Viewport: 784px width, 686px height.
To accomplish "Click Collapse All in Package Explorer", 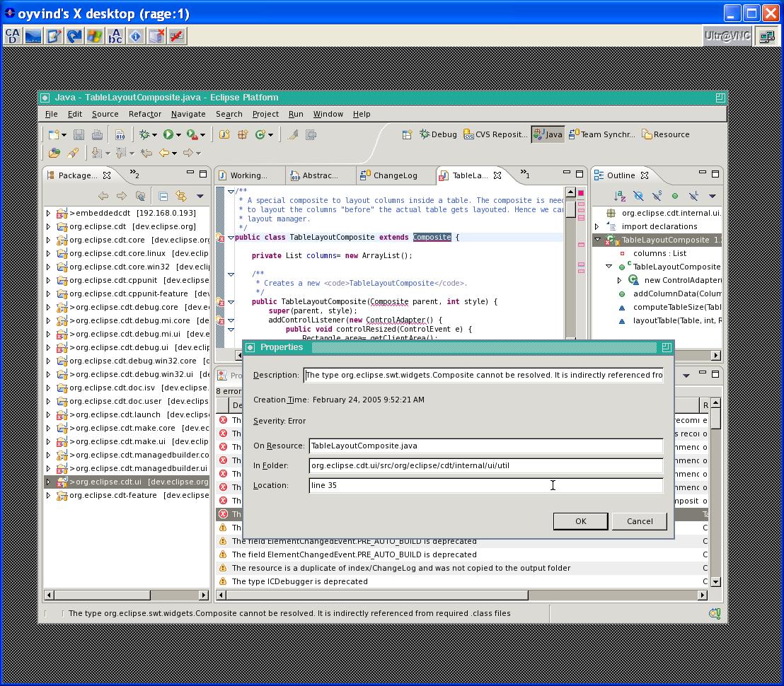I will pos(163,196).
